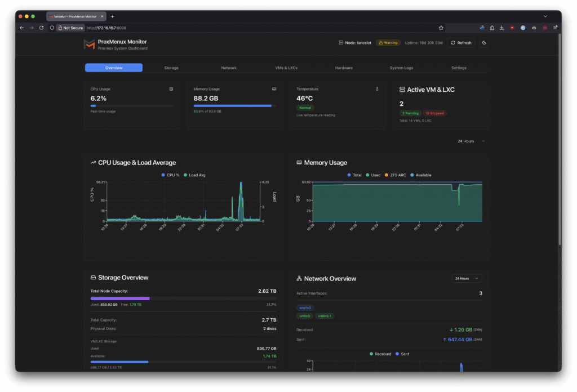577x392 pixels.
Task: Toggle the ZFS ARC series in memory legend
Action: point(395,175)
